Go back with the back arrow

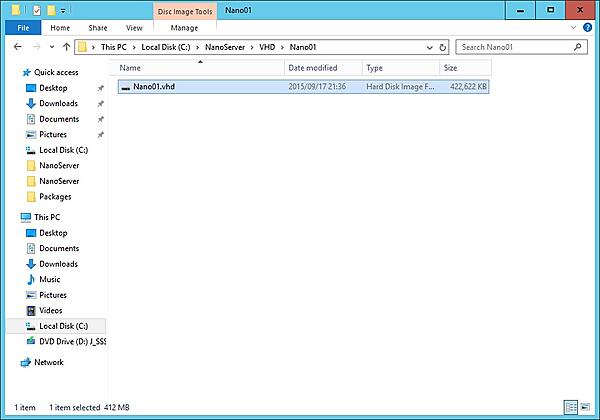pyautogui.click(x=17, y=47)
